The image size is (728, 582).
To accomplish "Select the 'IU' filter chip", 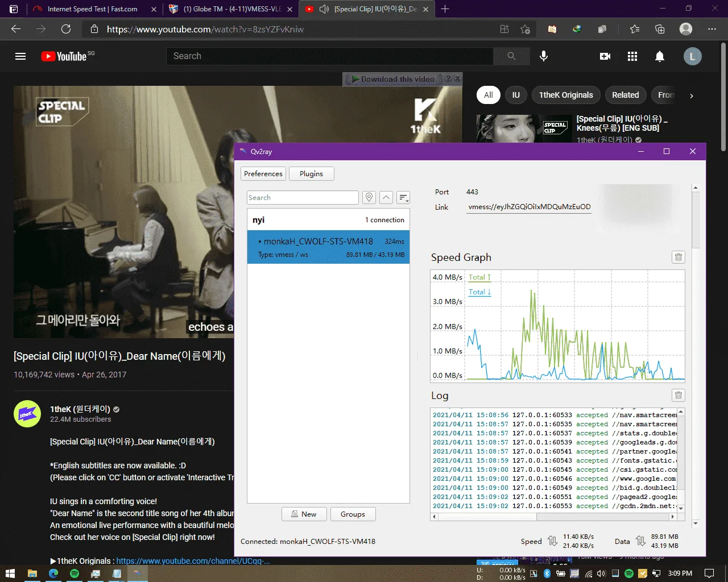I will (x=516, y=95).
